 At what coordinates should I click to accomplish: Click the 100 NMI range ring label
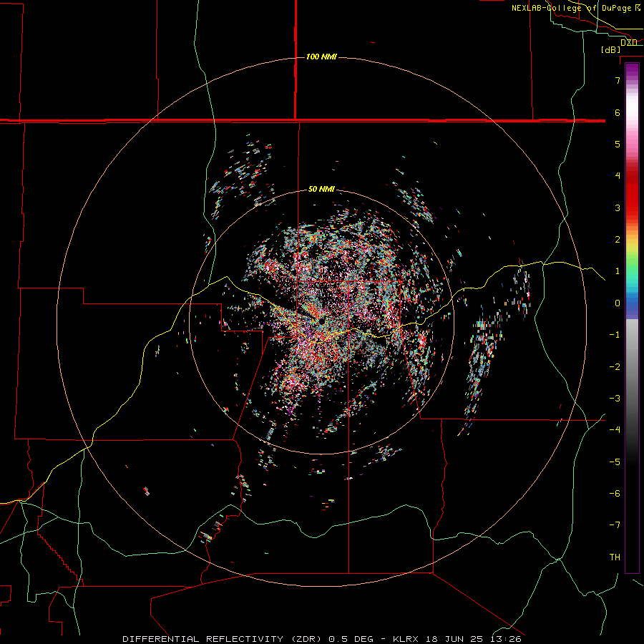[x=321, y=57]
